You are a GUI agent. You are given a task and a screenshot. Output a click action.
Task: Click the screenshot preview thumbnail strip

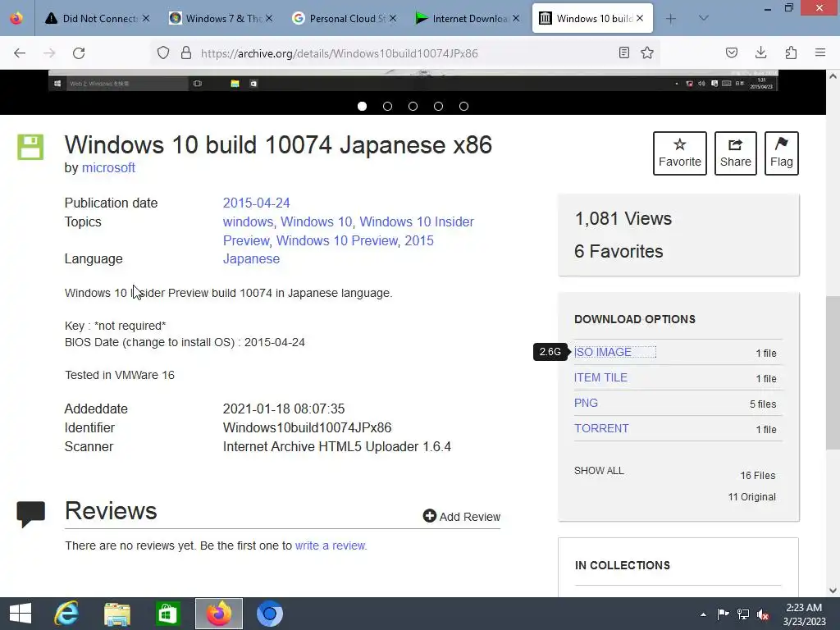pos(413,81)
